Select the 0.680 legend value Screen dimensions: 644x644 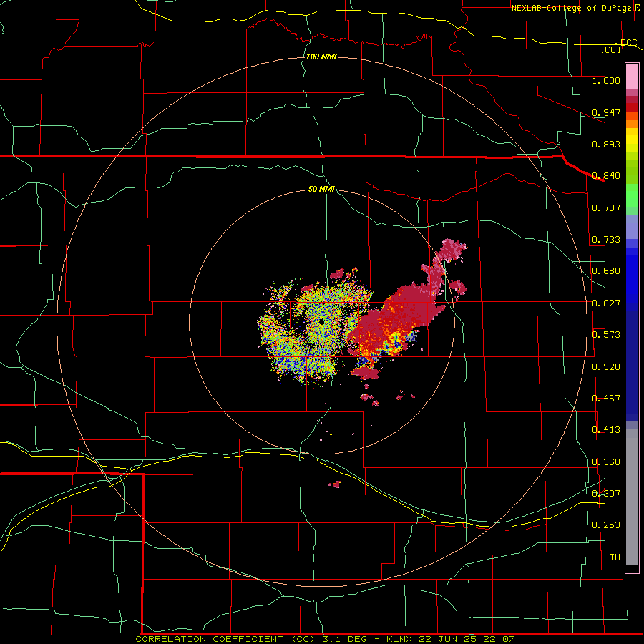pyautogui.click(x=606, y=271)
